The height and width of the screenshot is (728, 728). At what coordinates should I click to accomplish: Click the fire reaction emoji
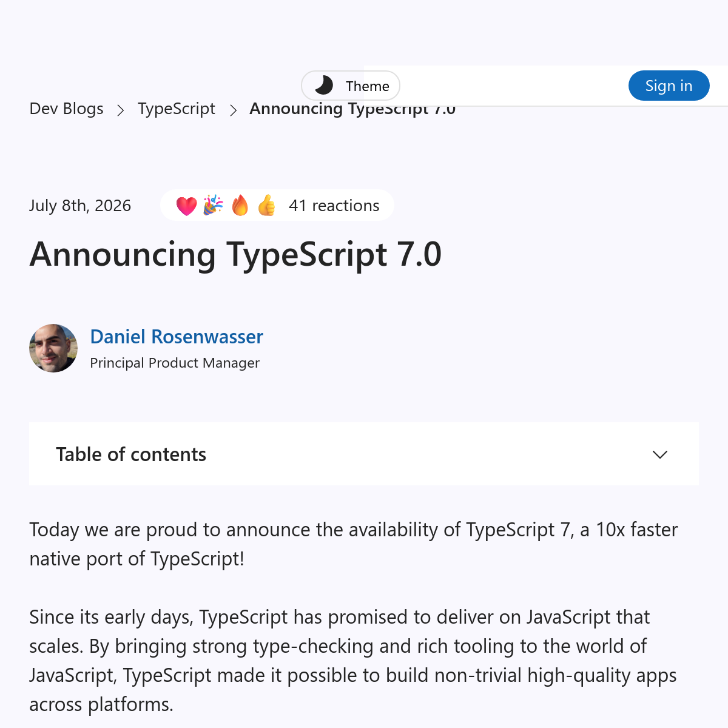(x=240, y=206)
